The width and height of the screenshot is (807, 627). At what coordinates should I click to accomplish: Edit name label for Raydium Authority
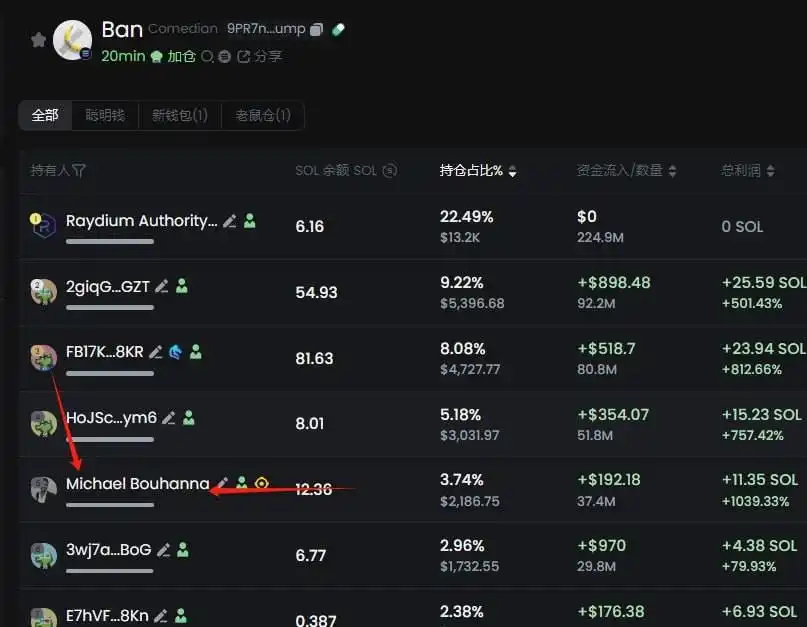click(230, 221)
